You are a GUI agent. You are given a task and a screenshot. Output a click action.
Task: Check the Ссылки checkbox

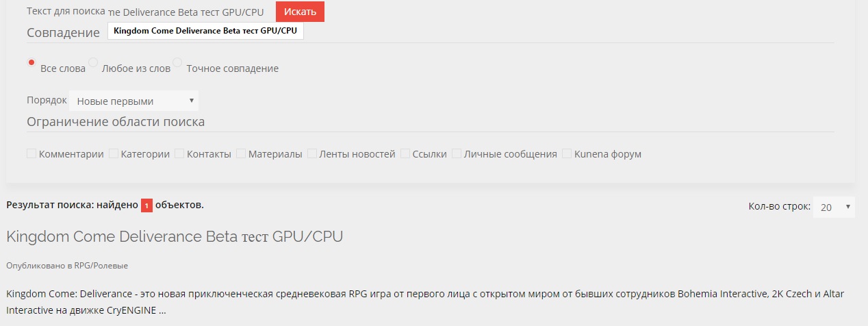(405, 153)
